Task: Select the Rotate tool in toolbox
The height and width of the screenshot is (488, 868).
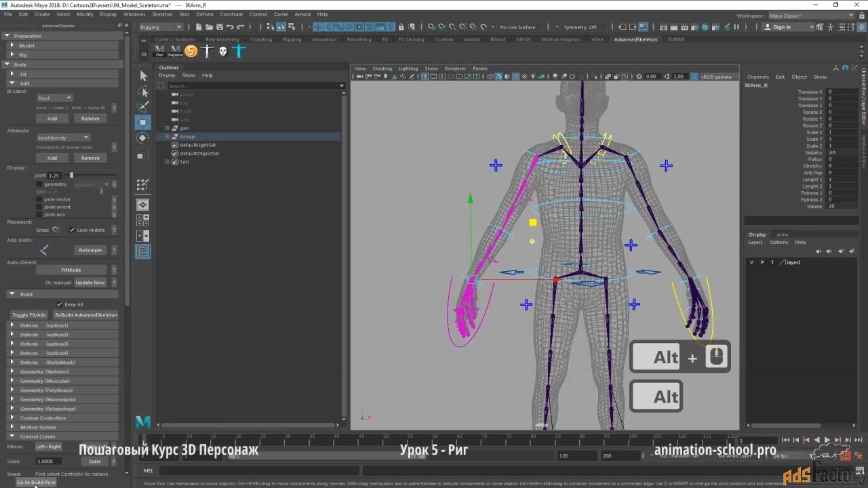Action: point(143,138)
